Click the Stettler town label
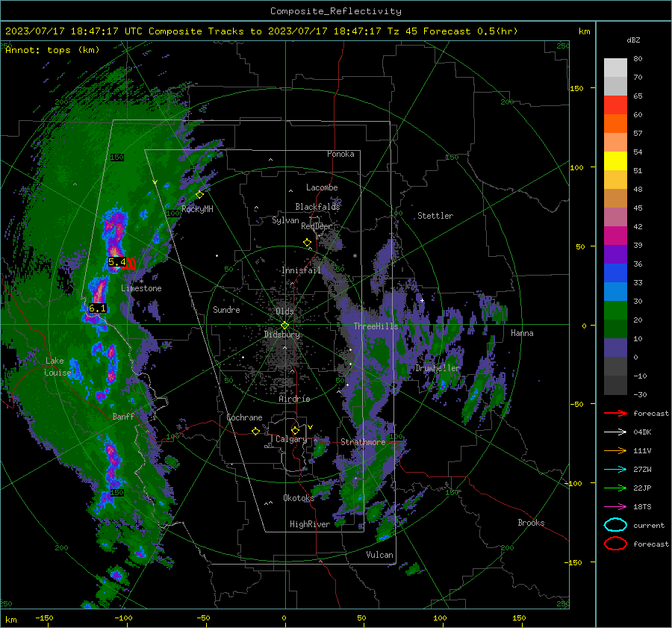Screen dimensions: 672x628 (435, 216)
